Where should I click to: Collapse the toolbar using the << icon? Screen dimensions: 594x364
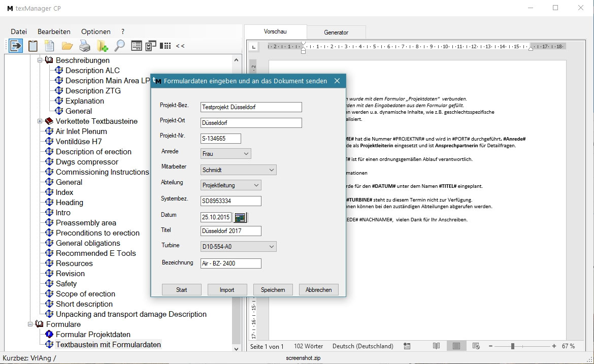coord(180,46)
